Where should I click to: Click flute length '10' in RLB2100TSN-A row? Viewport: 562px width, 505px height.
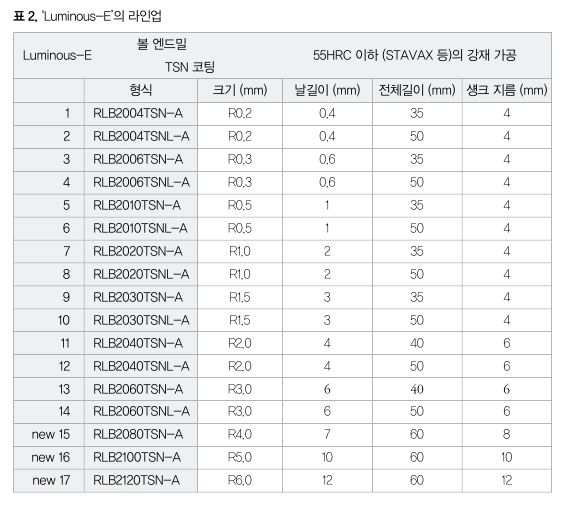[327, 457]
